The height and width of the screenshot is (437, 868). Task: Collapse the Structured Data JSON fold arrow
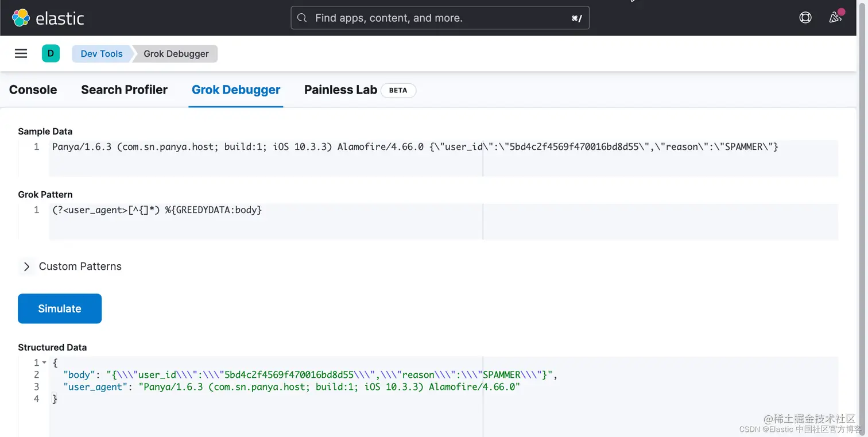(45, 362)
